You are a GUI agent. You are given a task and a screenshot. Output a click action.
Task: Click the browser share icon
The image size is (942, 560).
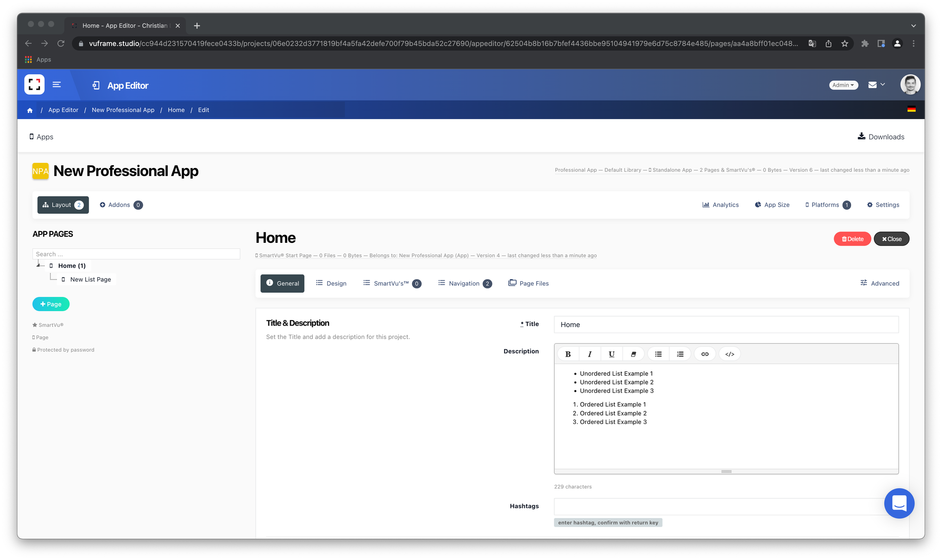pos(828,43)
